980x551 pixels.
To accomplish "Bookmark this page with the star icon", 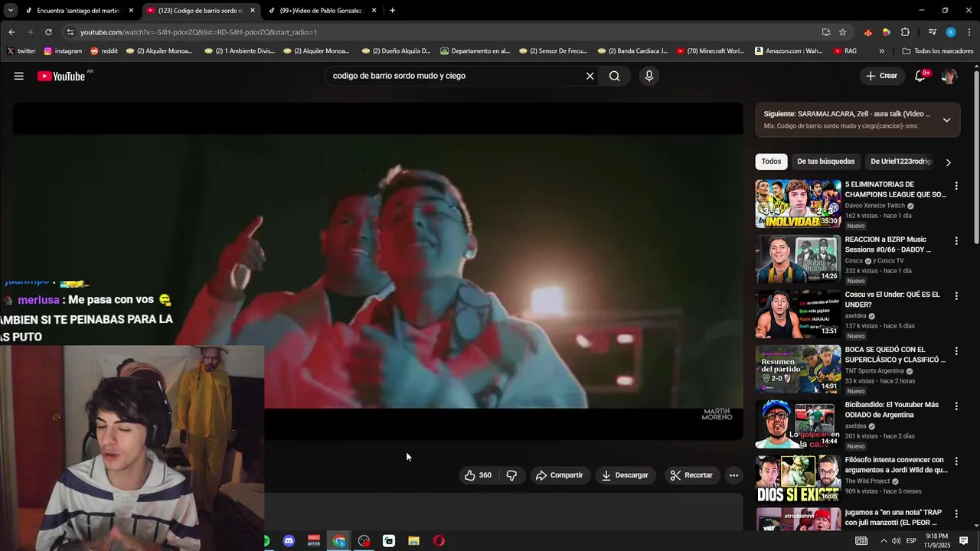I will 843,32.
